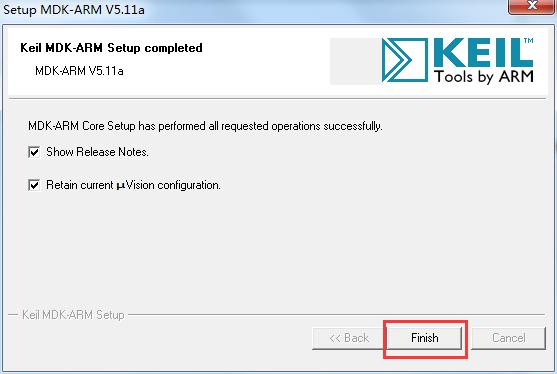Image resolution: width=557 pixels, height=374 pixels.
Task: Click the Keil MDK-ARM Setup footer label
Action: (x=73, y=315)
